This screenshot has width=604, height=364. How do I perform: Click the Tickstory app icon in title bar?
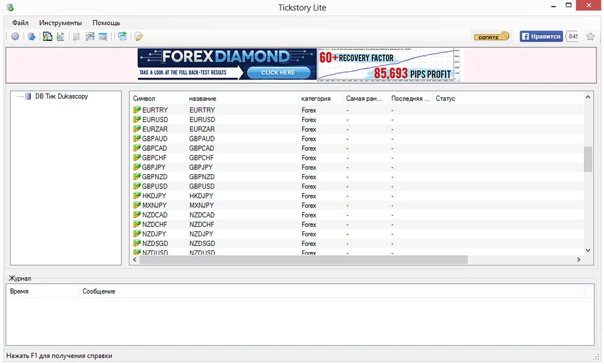coord(10,8)
